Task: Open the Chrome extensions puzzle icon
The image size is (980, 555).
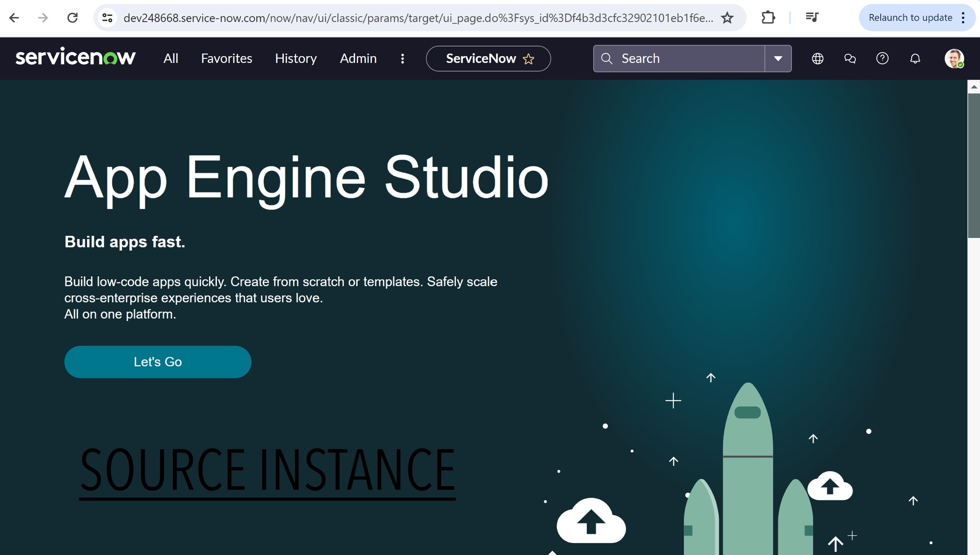Action: tap(768, 18)
